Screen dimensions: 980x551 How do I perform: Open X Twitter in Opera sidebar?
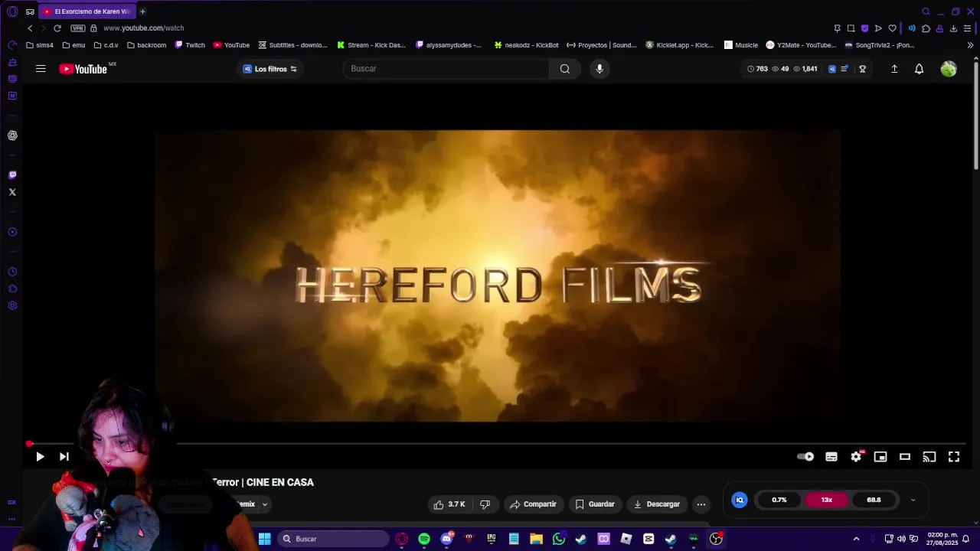pyautogui.click(x=12, y=192)
